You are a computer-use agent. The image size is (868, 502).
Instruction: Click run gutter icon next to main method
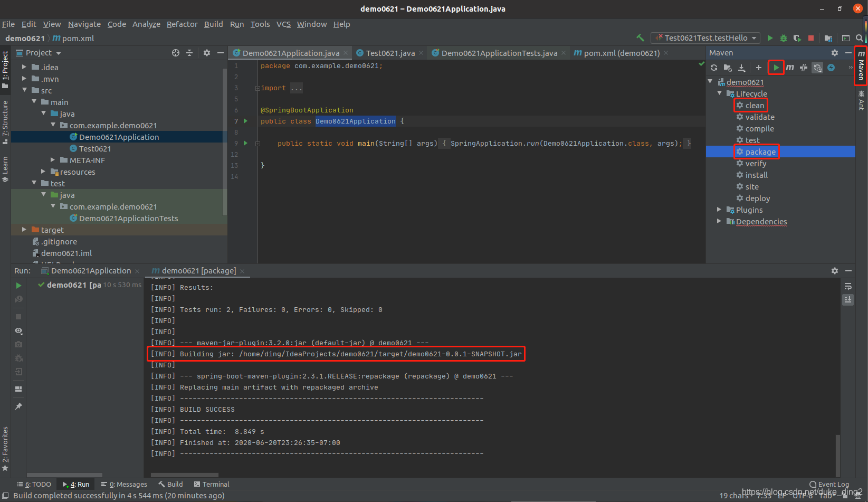click(245, 143)
